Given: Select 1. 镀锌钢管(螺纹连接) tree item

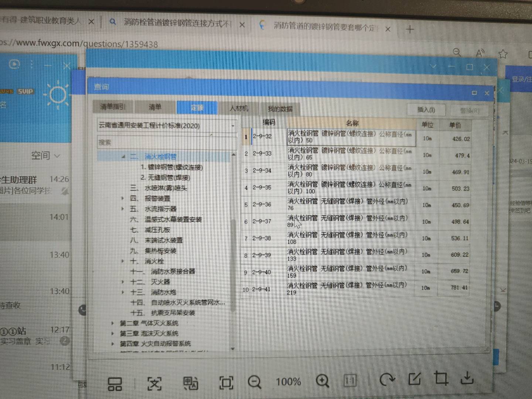Looking at the screenshot, I should point(172,167).
